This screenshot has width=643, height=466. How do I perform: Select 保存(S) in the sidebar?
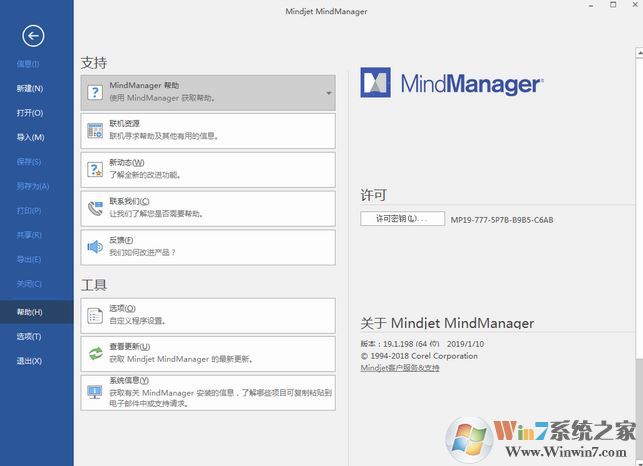(29, 162)
